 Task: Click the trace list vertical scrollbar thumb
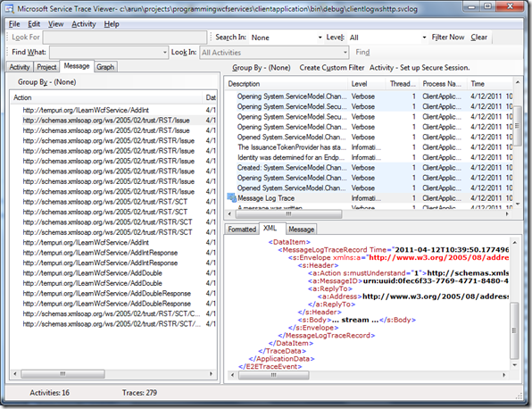pos(517,126)
